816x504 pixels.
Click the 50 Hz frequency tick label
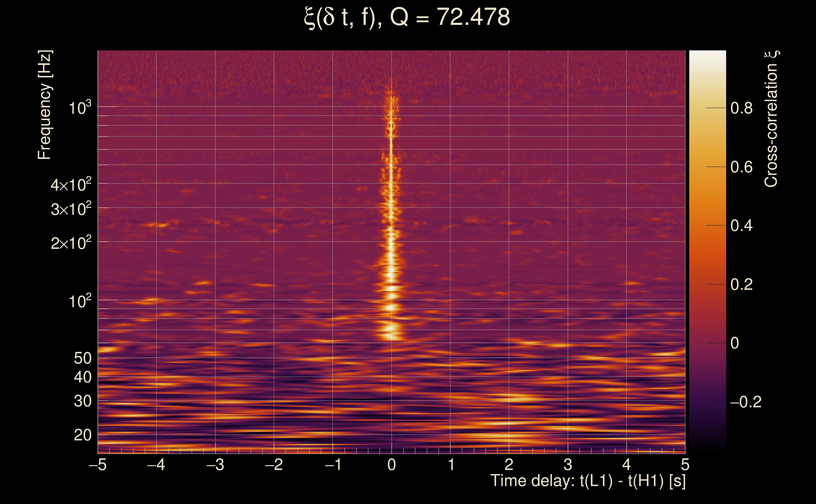(x=82, y=358)
